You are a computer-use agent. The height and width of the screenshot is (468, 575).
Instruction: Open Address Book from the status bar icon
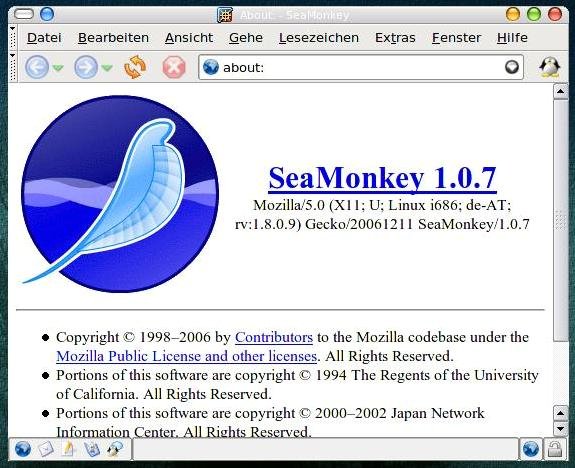point(92,449)
